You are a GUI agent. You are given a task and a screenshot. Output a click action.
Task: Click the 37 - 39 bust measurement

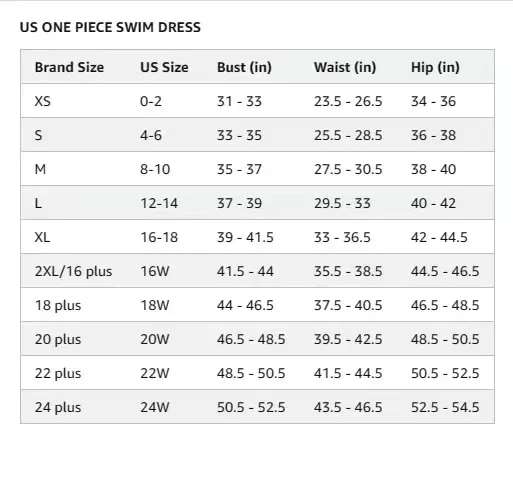click(239, 203)
